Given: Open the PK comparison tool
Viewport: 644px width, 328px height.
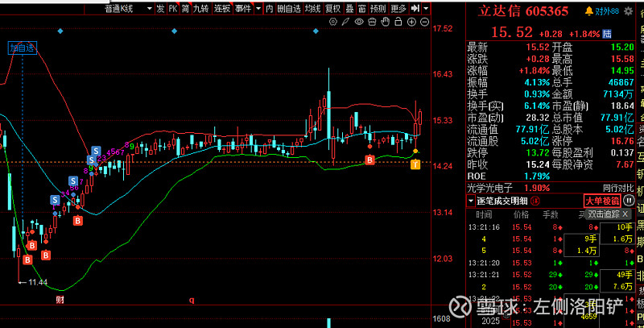Looking at the screenshot, I should click(x=173, y=8).
